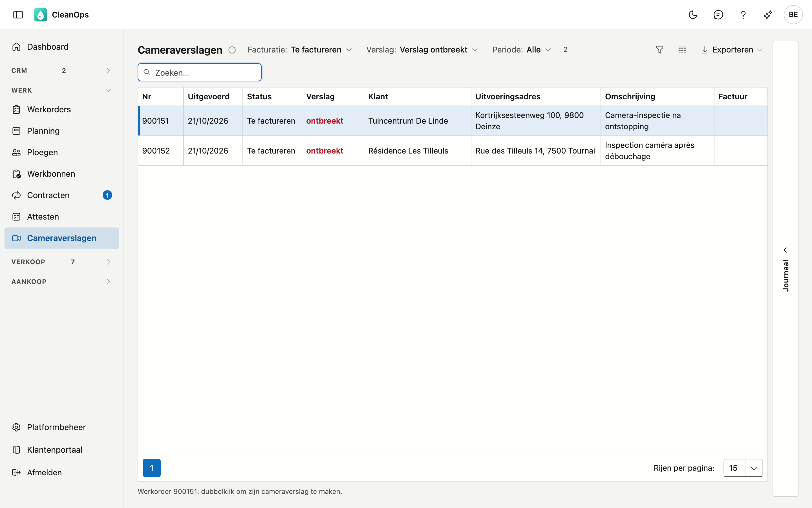This screenshot has width=812, height=508.
Task: Open the filter funnel icon
Action: tap(660, 50)
